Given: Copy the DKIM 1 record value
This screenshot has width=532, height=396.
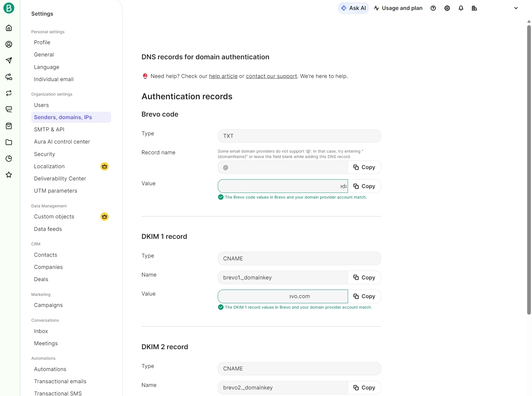Looking at the screenshot, I should (364, 296).
